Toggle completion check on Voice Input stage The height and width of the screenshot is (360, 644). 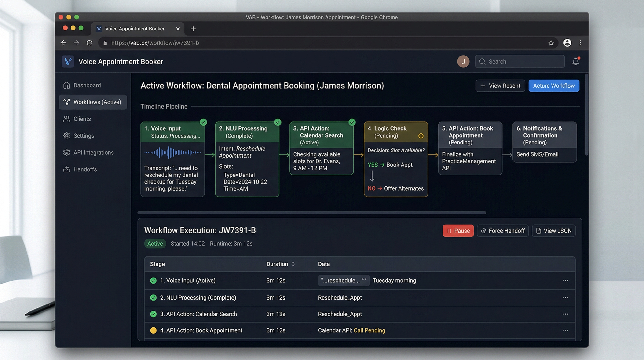[x=203, y=122]
